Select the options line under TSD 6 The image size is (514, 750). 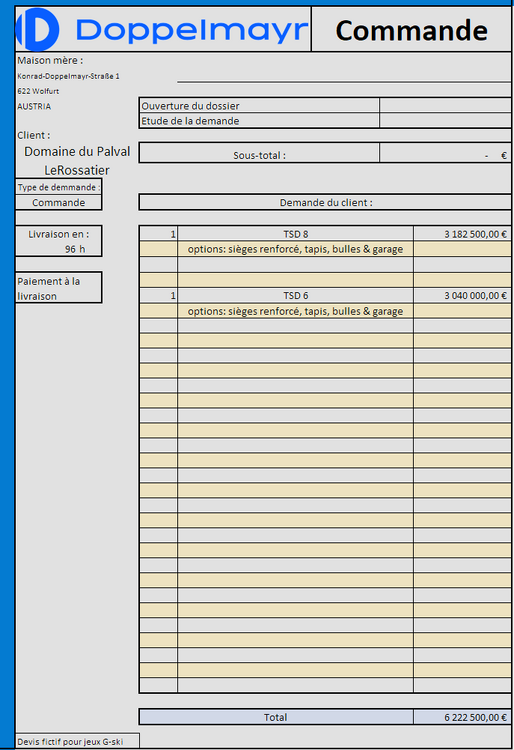[295, 311]
